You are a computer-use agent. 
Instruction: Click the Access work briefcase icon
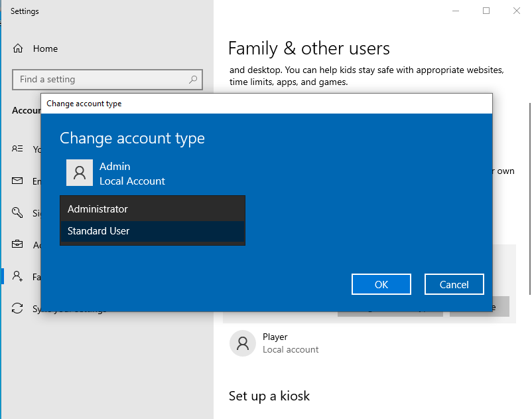[18, 245]
